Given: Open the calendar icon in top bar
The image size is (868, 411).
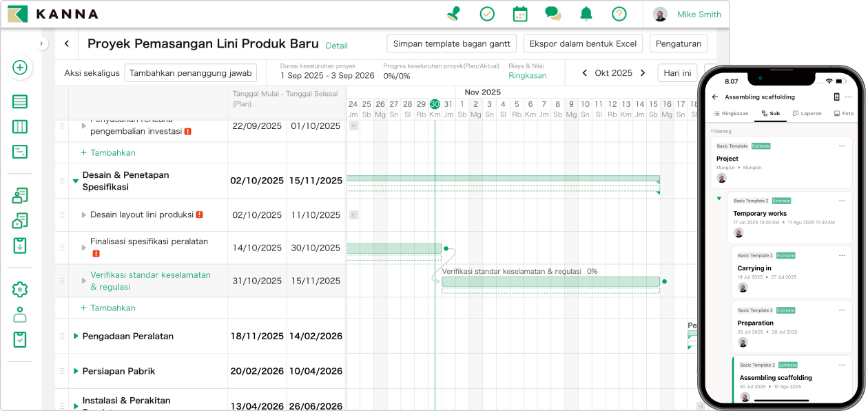Looking at the screenshot, I should (520, 14).
